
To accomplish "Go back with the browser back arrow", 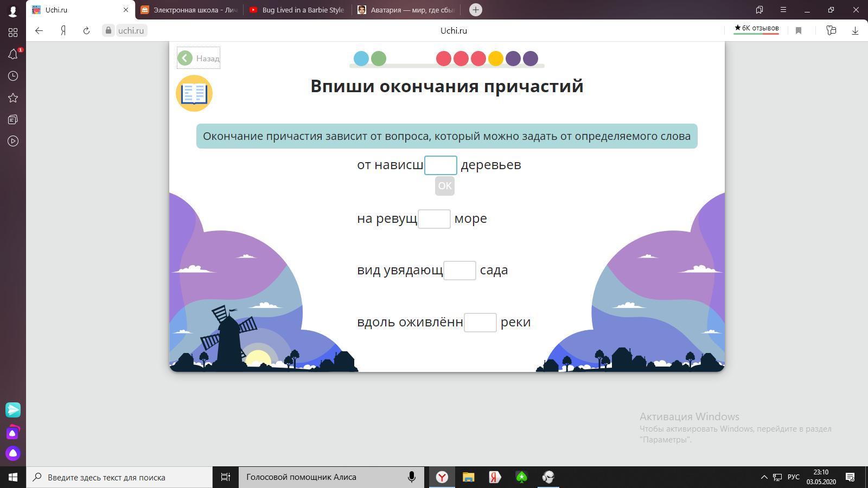I will (39, 30).
